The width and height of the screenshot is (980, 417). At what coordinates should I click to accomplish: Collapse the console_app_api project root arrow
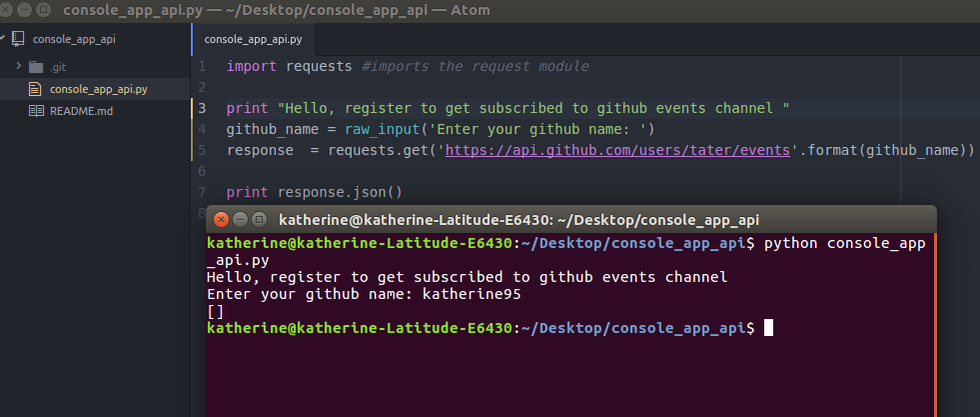click(x=3, y=39)
